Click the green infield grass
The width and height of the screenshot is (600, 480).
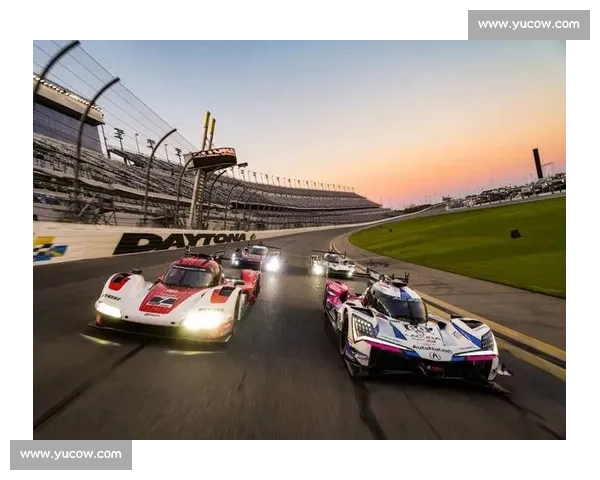(470, 240)
